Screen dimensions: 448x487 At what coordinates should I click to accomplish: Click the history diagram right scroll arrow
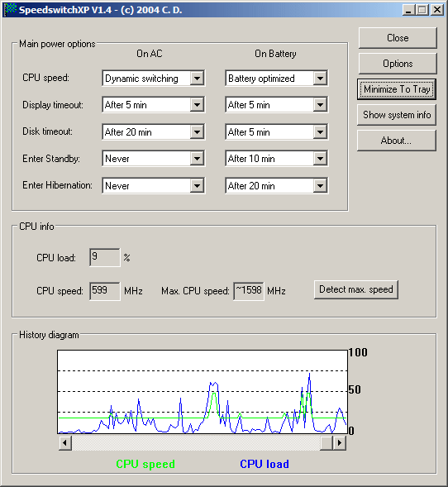(x=340, y=442)
